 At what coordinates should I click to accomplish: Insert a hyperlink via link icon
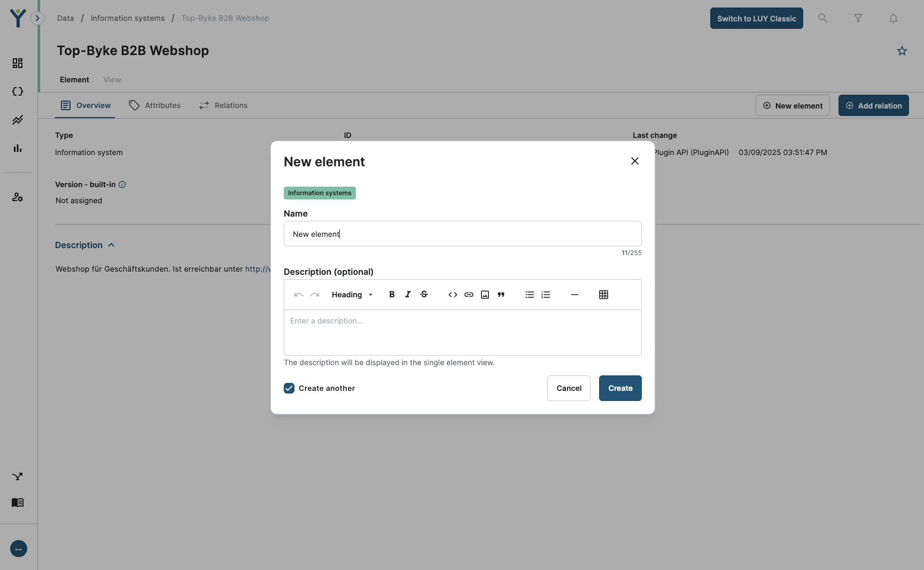(469, 295)
